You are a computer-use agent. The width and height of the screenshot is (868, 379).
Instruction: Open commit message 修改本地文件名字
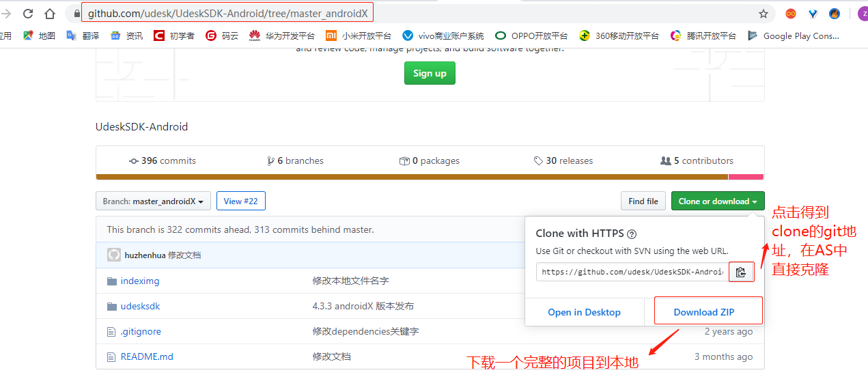pos(351,281)
